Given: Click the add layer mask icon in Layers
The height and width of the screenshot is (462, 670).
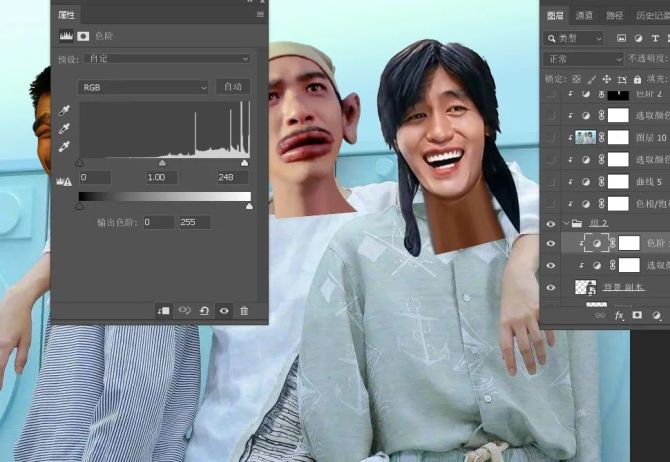Looking at the screenshot, I should (637, 315).
